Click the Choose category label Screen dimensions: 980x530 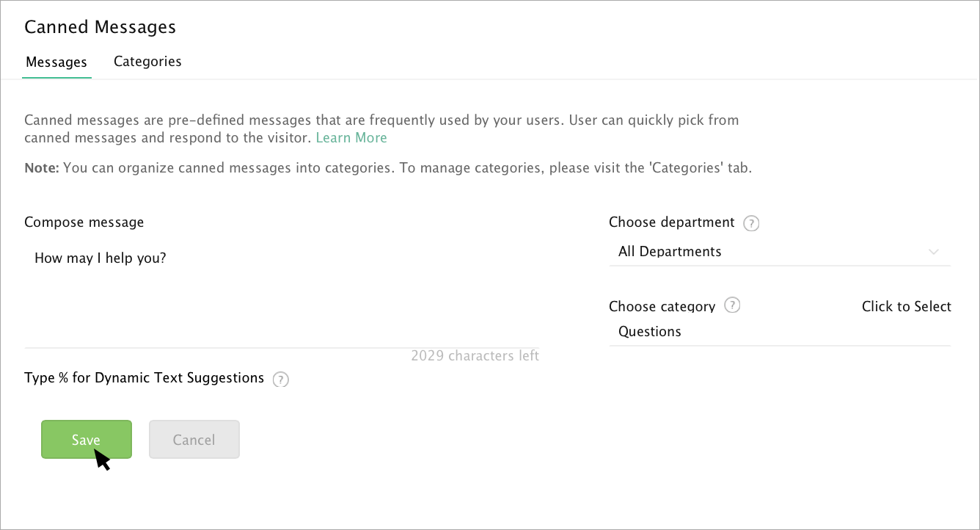[x=662, y=307]
